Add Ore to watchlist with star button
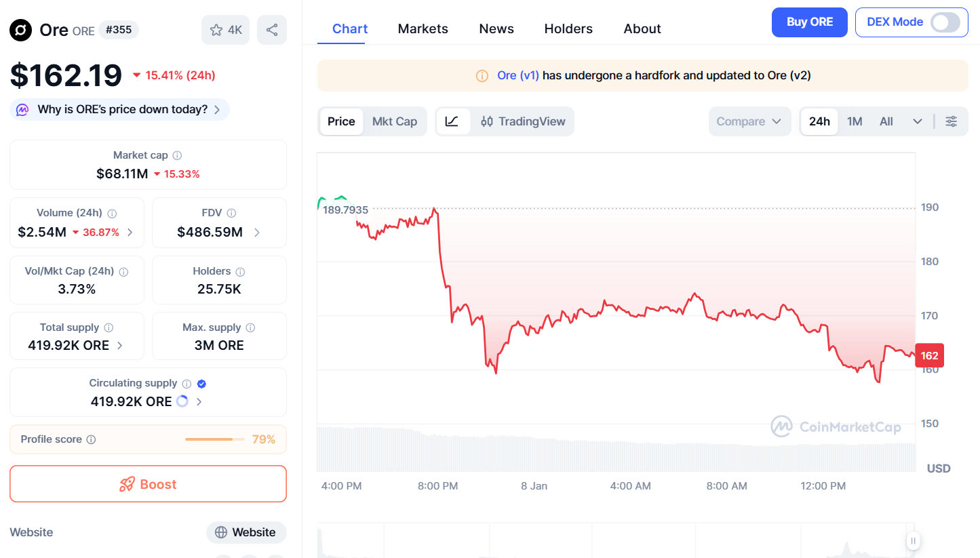 (x=226, y=30)
